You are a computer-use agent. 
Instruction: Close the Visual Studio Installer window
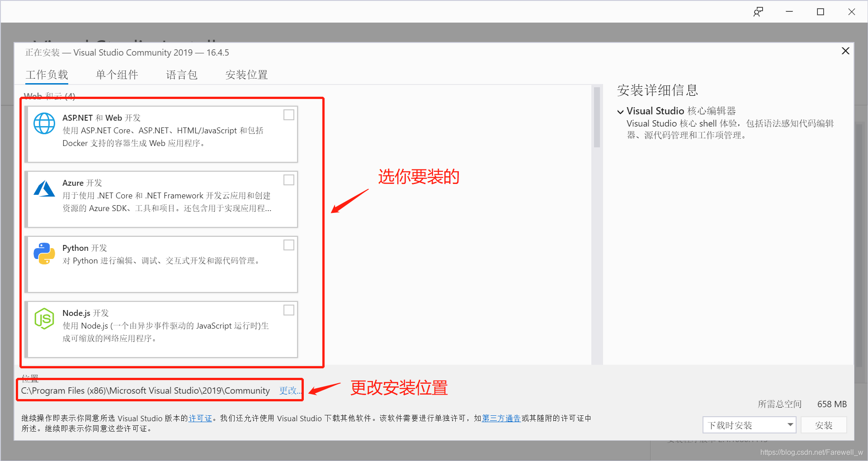(x=852, y=12)
